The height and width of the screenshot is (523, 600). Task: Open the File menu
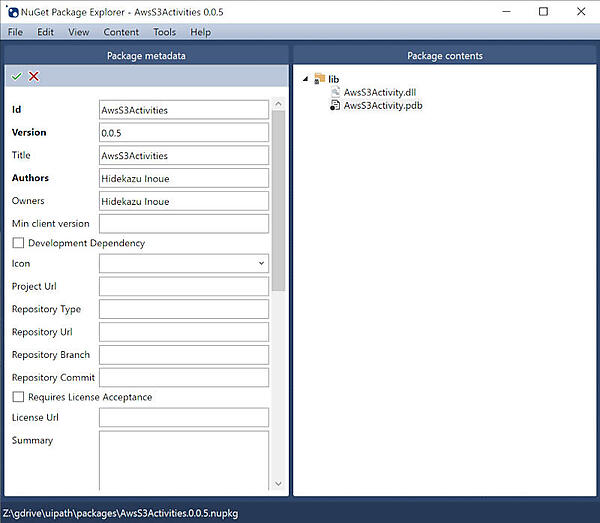tap(16, 32)
